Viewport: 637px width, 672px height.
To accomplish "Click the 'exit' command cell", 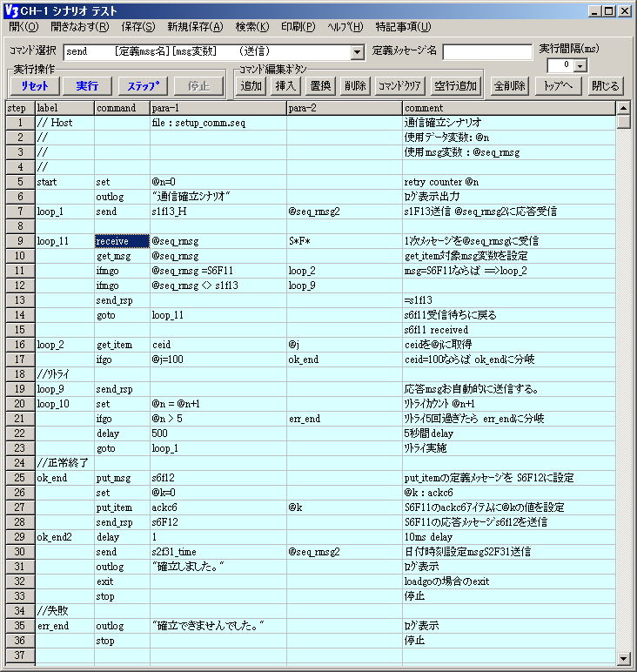I will click(122, 581).
